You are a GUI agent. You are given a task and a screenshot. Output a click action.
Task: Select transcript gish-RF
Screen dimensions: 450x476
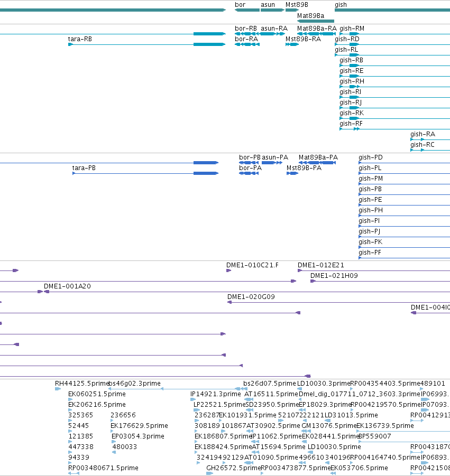tap(351, 124)
